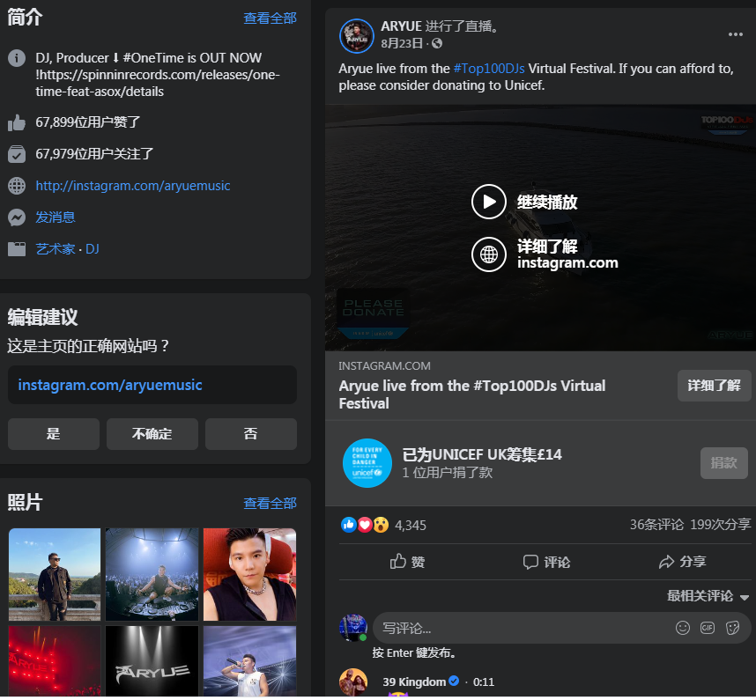
Task: Click 67,899位用户赞了 likes text
Action: (88, 122)
